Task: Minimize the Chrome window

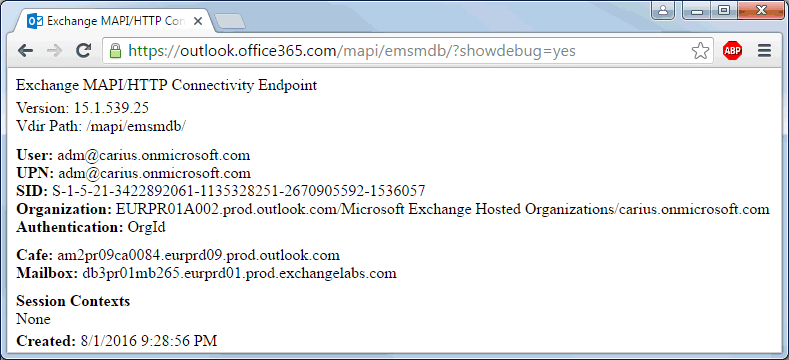Action: (x=697, y=10)
